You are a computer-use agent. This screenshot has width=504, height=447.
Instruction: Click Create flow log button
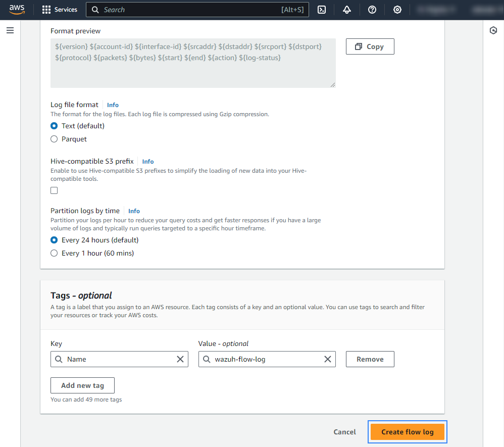[407, 432]
